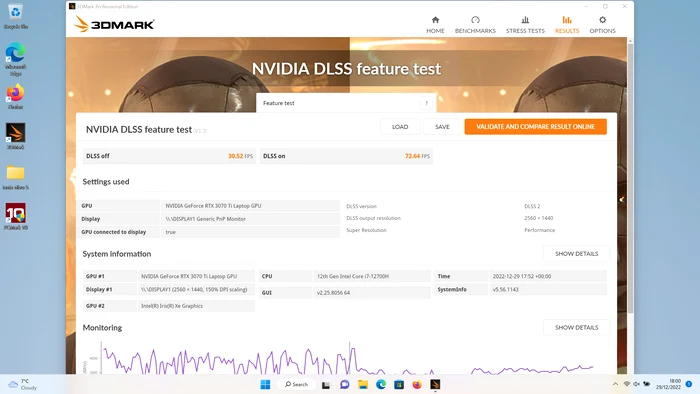Validate and compare result online
Screen dimensions: 700x394
tap(535, 127)
